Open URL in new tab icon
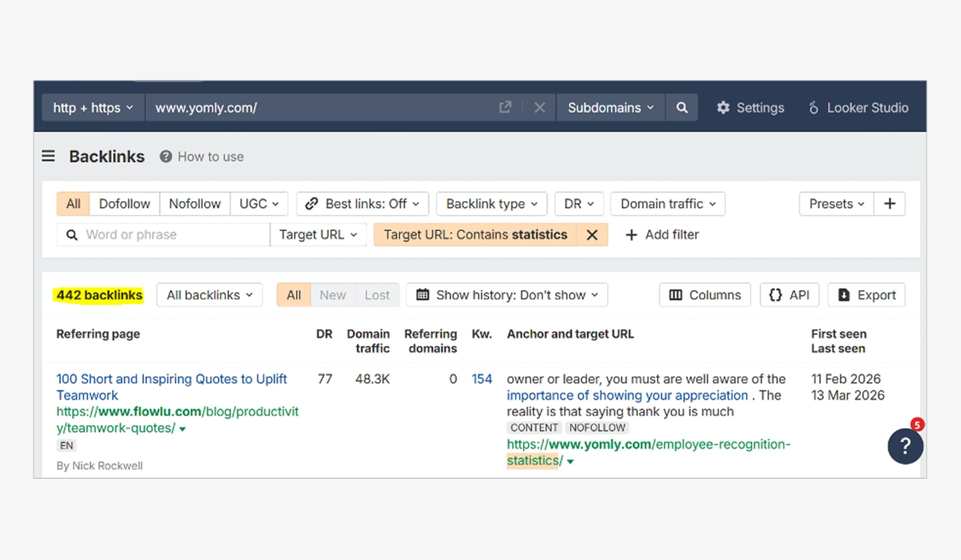 pyautogui.click(x=505, y=108)
